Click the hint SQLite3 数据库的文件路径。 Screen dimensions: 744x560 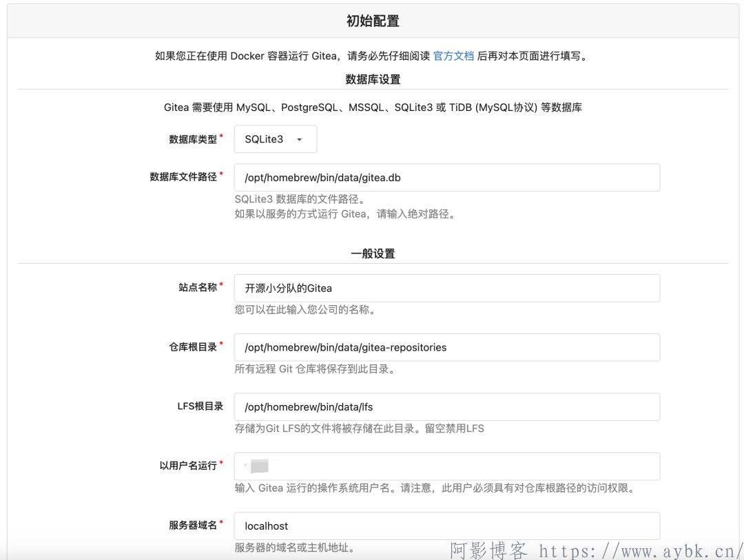300,199
